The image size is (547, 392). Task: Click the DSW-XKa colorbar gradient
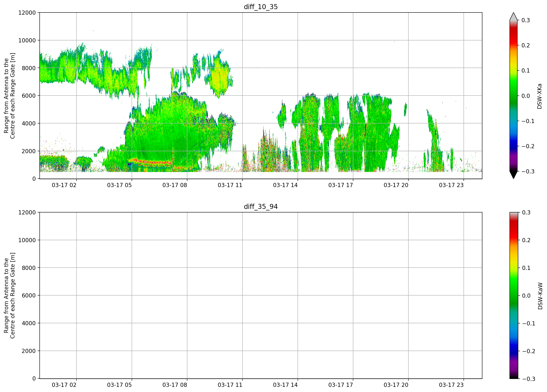point(513,96)
